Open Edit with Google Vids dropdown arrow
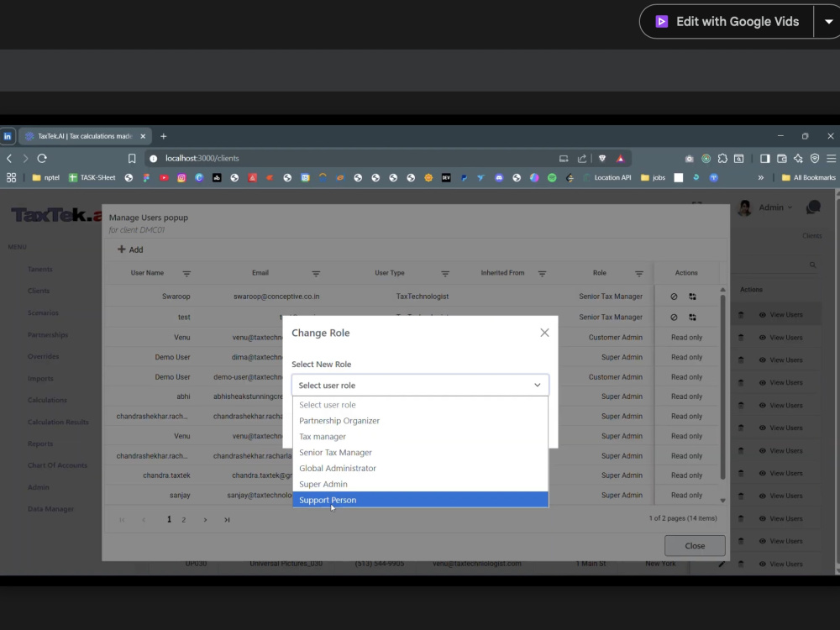Image resolution: width=840 pixels, height=630 pixels. pos(828,22)
